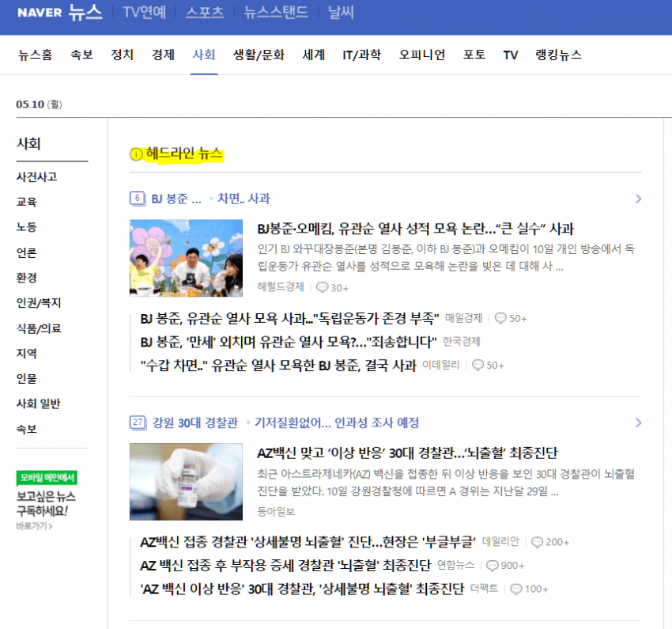Go to 뉴스홈 tab

(35, 55)
